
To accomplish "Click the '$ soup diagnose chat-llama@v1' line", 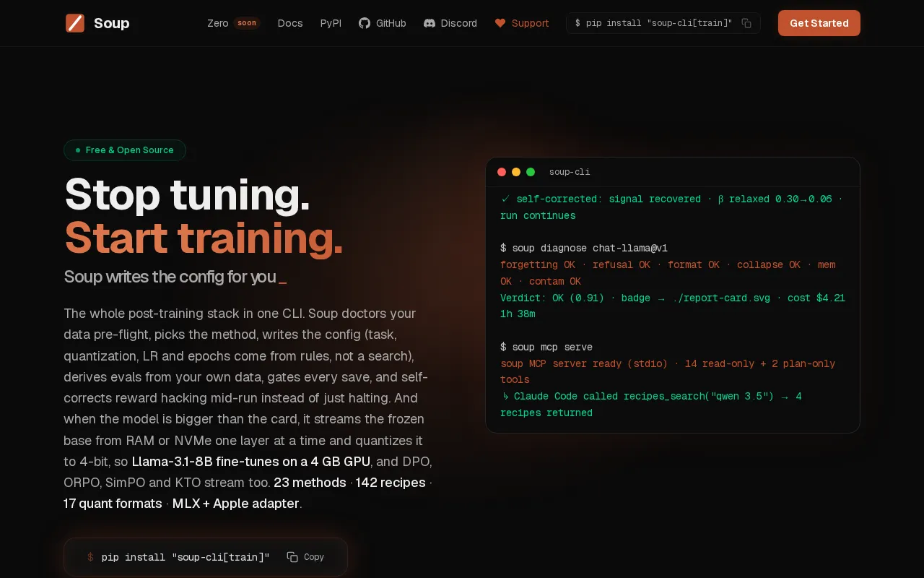I will [584, 248].
